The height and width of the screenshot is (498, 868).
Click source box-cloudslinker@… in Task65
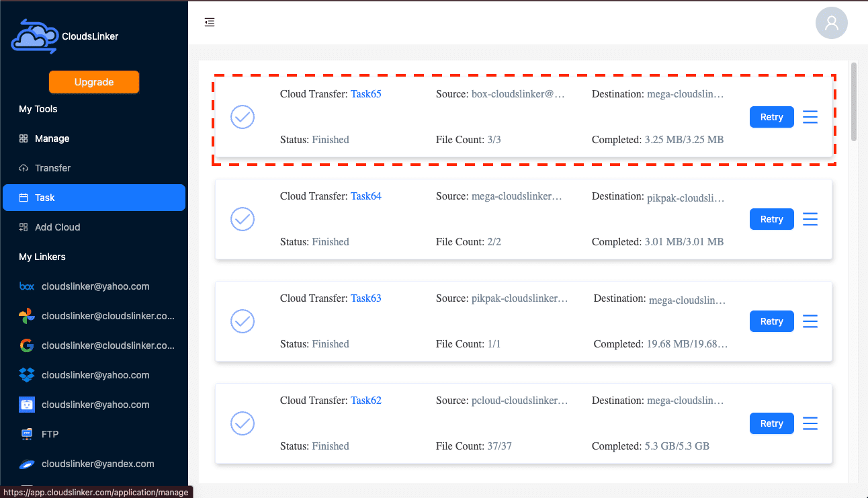click(x=518, y=94)
